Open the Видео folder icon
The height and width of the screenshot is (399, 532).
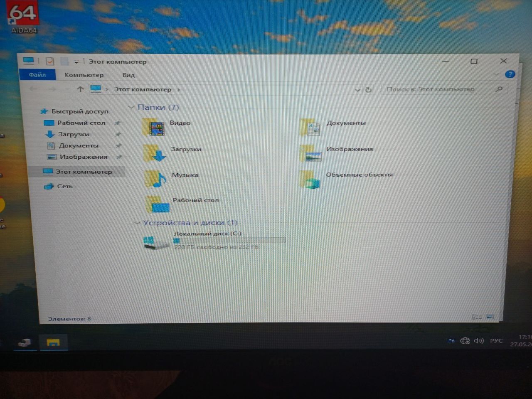click(155, 127)
